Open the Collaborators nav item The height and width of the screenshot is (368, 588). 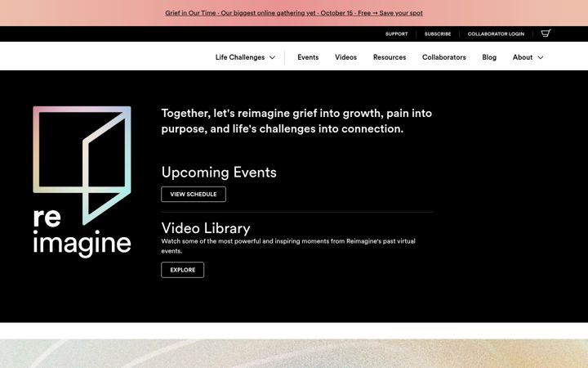(444, 57)
